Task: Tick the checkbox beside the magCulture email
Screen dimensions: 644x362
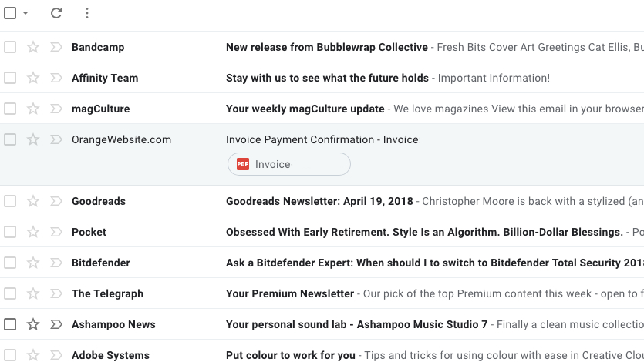Action: click(10, 109)
